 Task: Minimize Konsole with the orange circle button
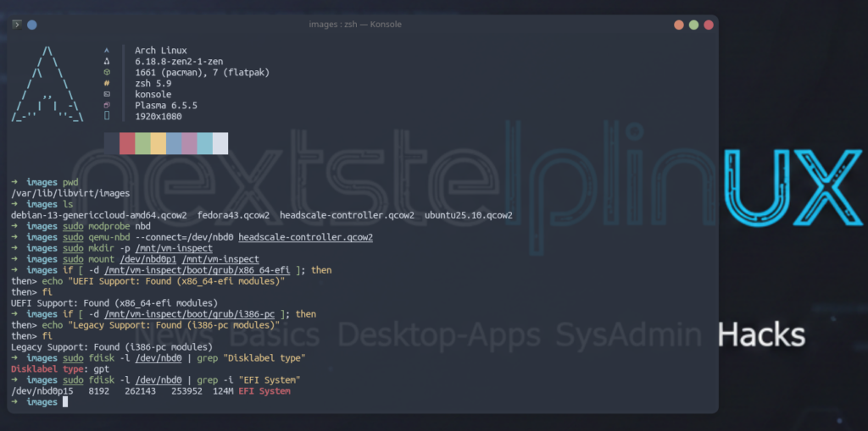[679, 25]
